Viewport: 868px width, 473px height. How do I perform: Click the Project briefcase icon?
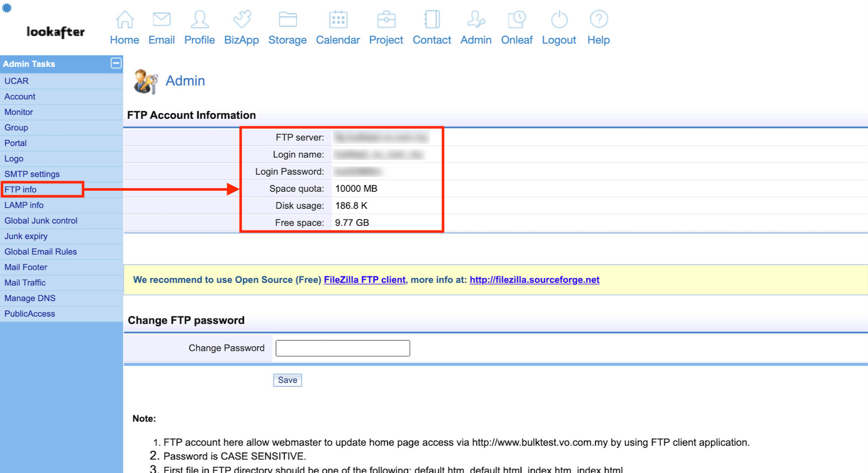(x=386, y=20)
